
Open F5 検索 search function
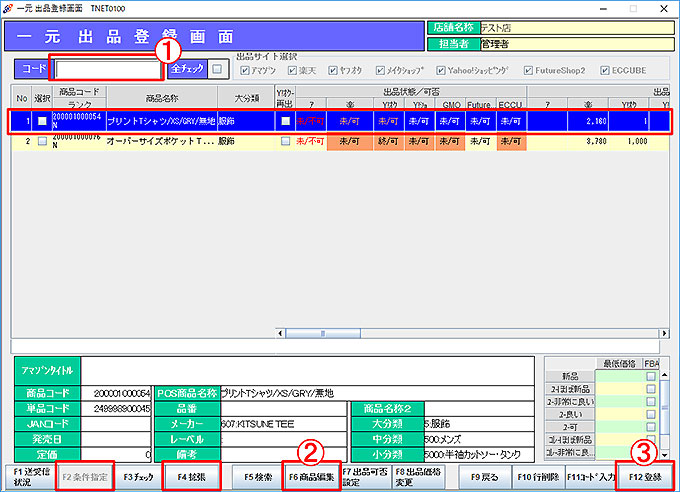click(255, 477)
